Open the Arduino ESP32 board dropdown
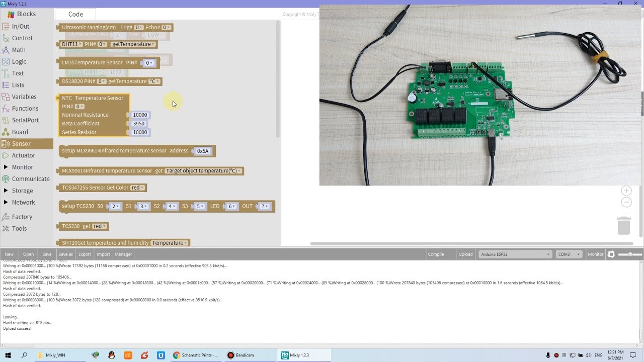The height and width of the screenshot is (362, 644). pos(515,254)
